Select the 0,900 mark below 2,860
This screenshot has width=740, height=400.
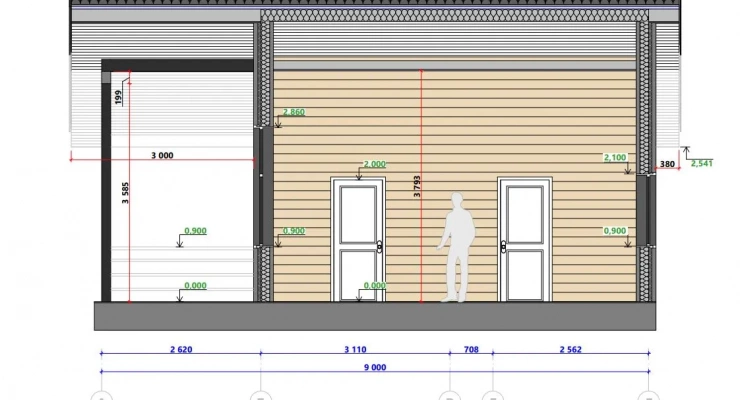coord(294,231)
